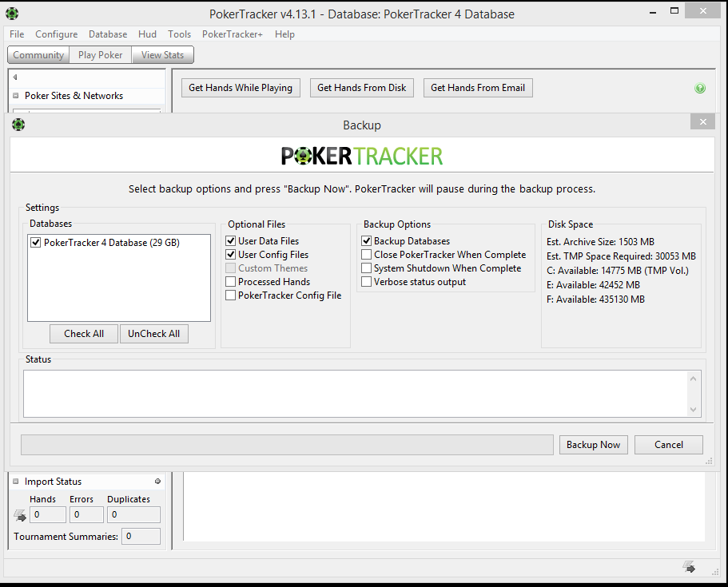Open the PokerTracker+ menu
The image size is (728, 587).
232,34
